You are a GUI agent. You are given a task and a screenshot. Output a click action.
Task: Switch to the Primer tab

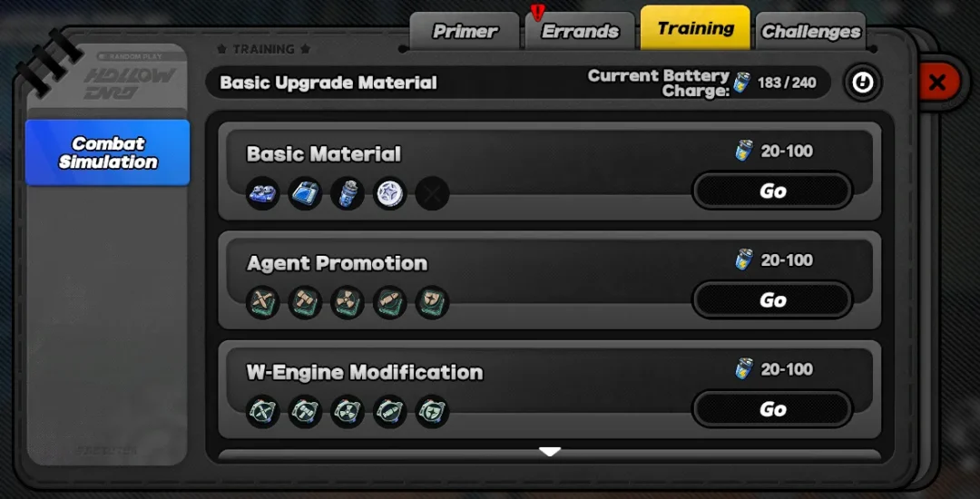coord(465,31)
